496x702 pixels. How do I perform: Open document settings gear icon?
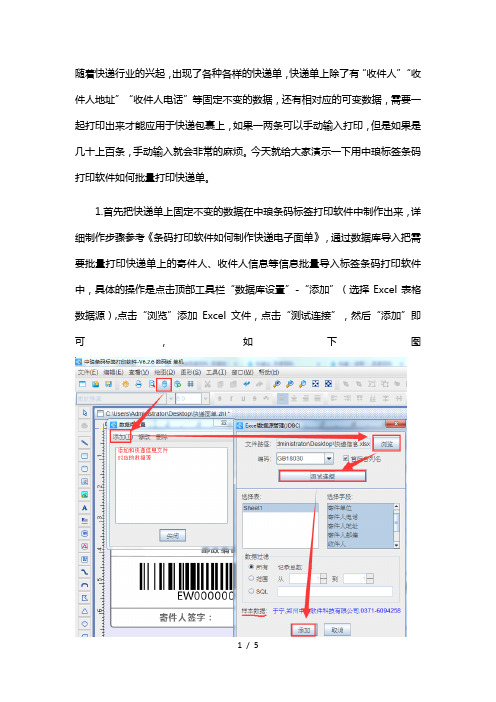[125, 384]
